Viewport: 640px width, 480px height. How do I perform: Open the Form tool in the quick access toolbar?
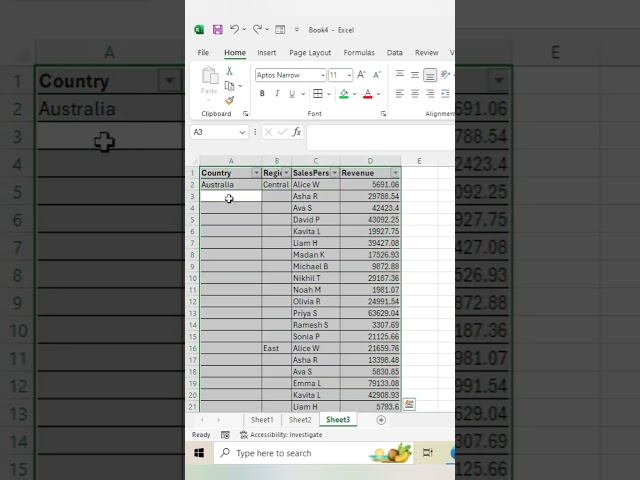(x=280, y=29)
